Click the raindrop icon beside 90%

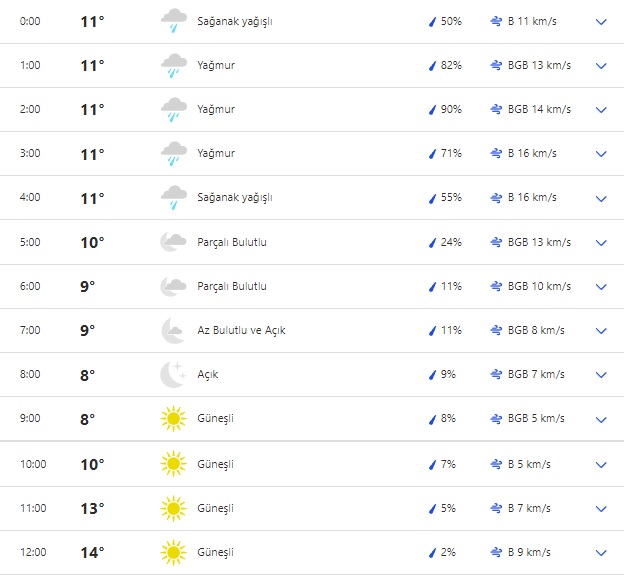(x=433, y=109)
